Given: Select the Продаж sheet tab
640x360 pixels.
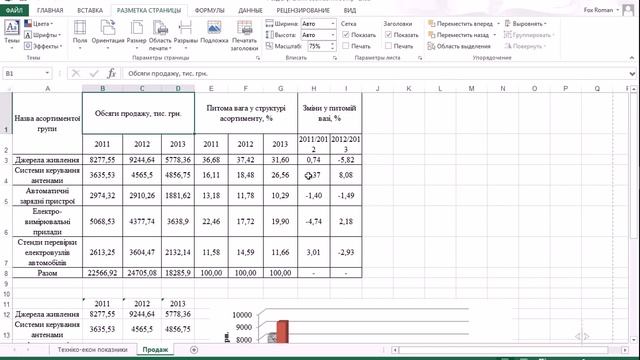Looking at the screenshot, I should click(155, 350).
